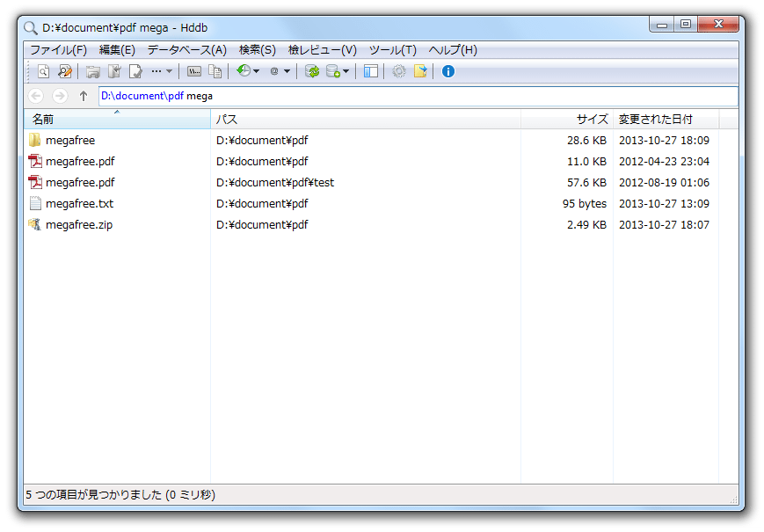Click the 57.6 KB size value
The height and width of the screenshot is (532, 764).
point(586,183)
